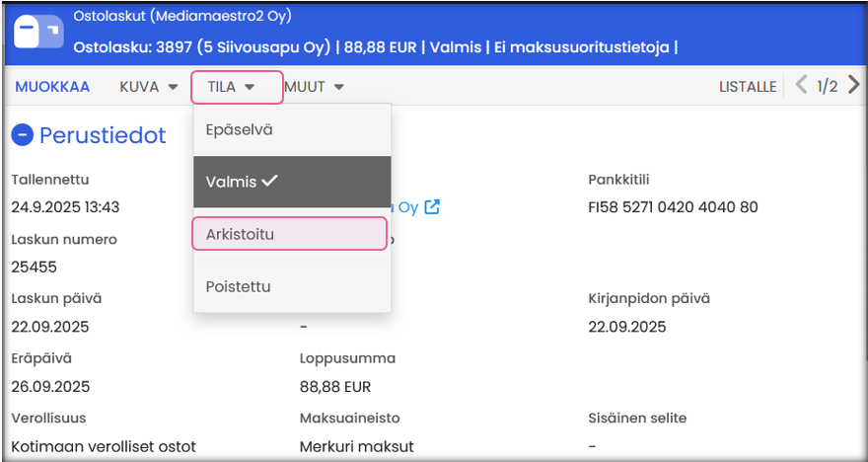Image resolution: width=868 pixels, height=462 pixels.
Task: Open the supplier link ending in Oy
Action: tap(406, 207)
